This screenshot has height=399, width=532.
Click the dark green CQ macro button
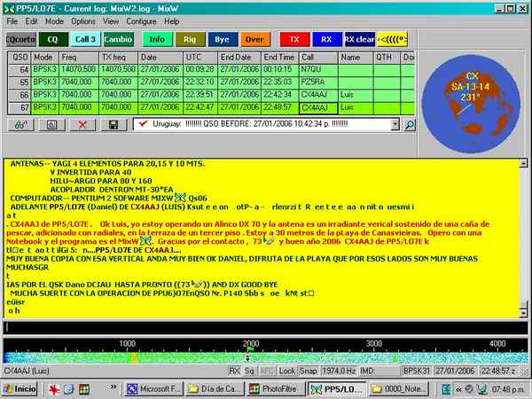click(x=53, y=39)
